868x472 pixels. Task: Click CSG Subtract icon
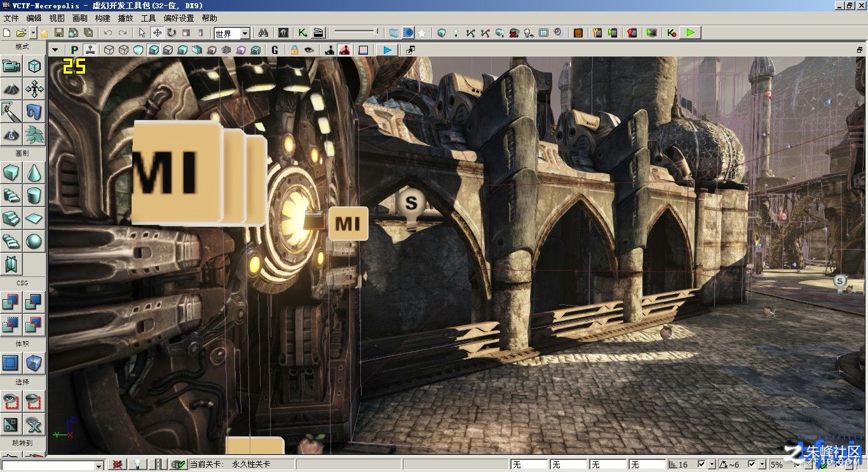[34, 302]
